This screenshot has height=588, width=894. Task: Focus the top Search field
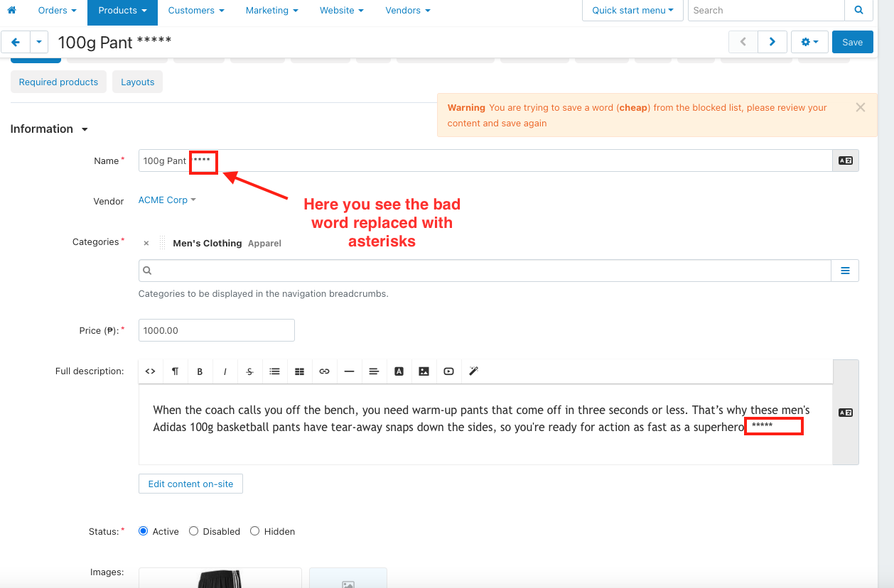tap(766, 11)
